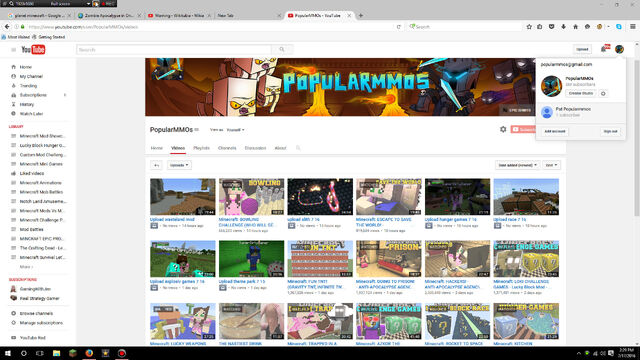Viewport: 640px width, 360px height.
Task: Open Firefox from the Windows taskbar
Action: (x=89, y=353)
